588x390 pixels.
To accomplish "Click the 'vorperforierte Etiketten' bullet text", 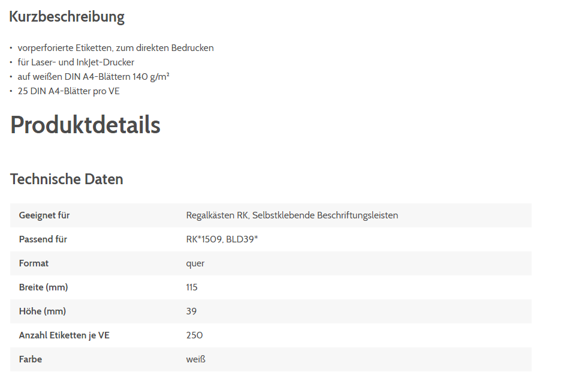I will pos(115,48).
